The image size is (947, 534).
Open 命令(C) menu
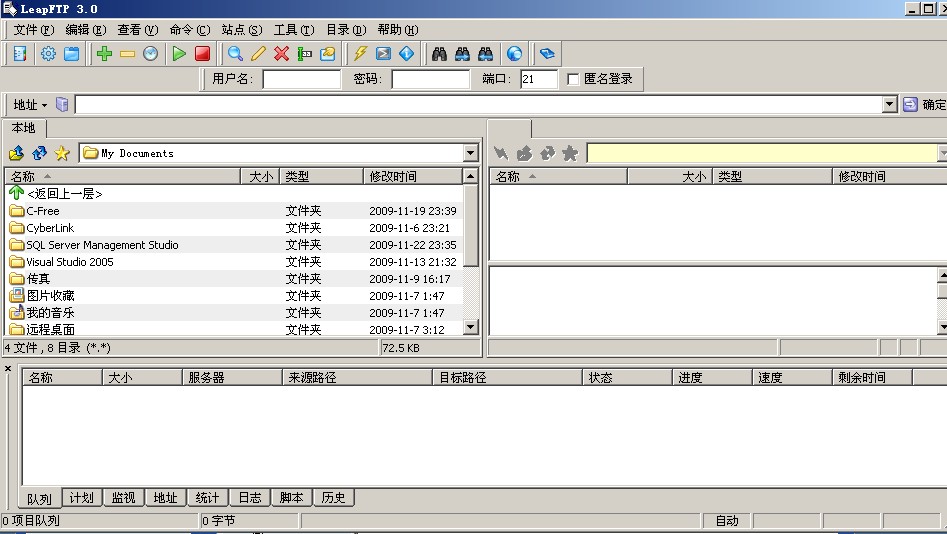point(190,30)
